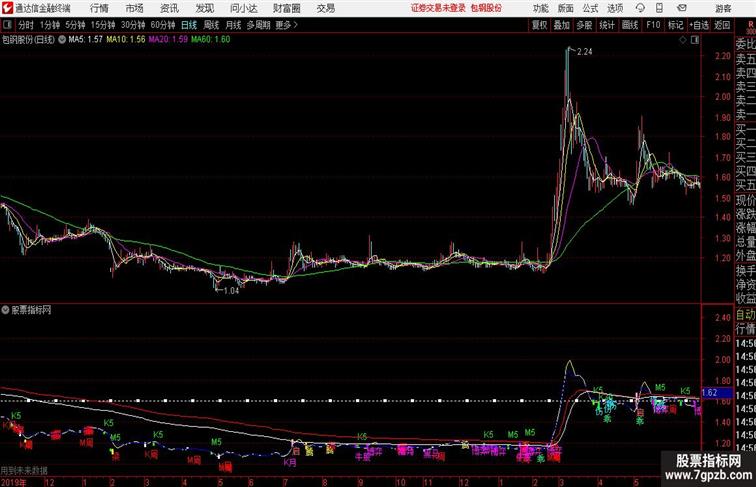
Task: Click the 标记 mark button
Action: tap(675, 25)
